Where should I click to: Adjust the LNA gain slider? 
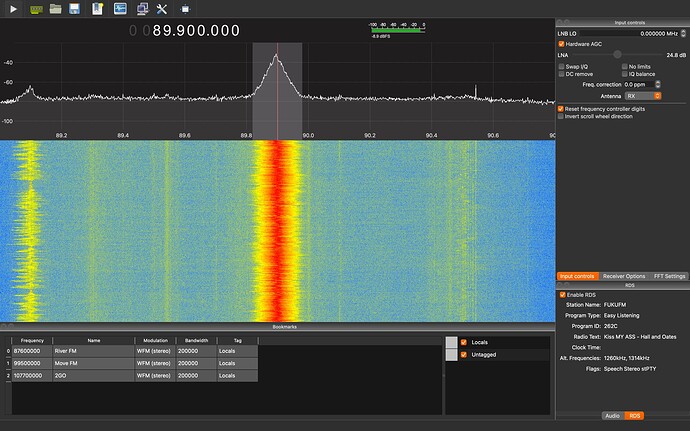click(616, 55)
